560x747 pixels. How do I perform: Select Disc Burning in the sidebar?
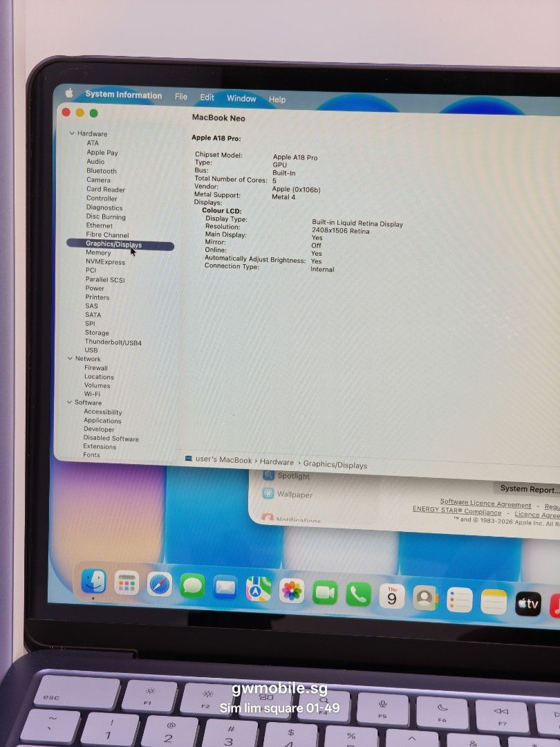point(106,216)
